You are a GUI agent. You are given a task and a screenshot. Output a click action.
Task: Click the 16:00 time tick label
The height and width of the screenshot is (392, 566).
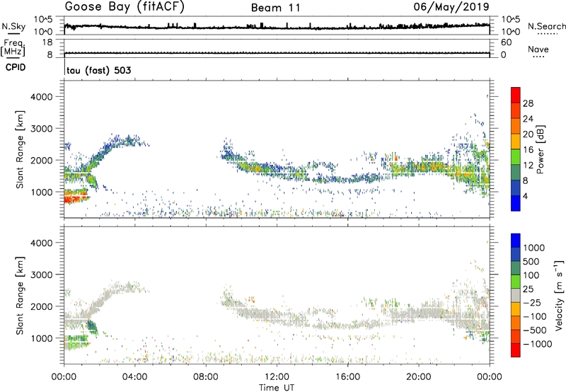(347, 377)
